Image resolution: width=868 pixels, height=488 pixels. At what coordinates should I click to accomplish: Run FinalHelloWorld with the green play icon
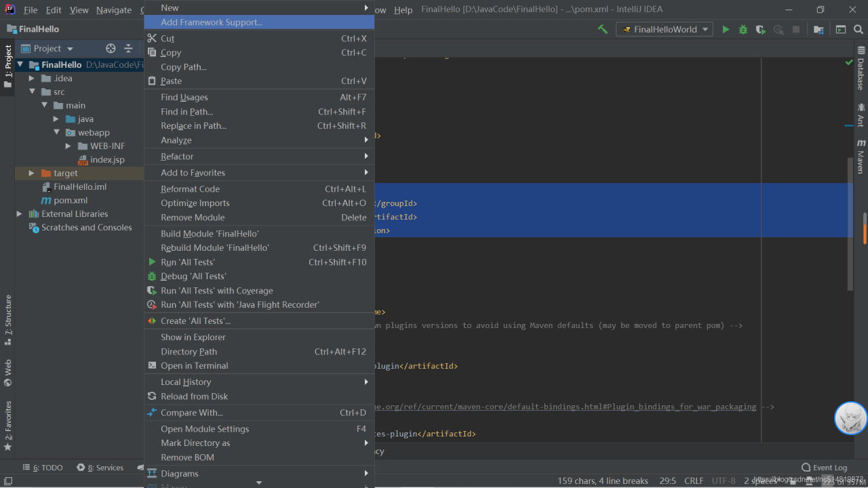click(x=726, y=29)
